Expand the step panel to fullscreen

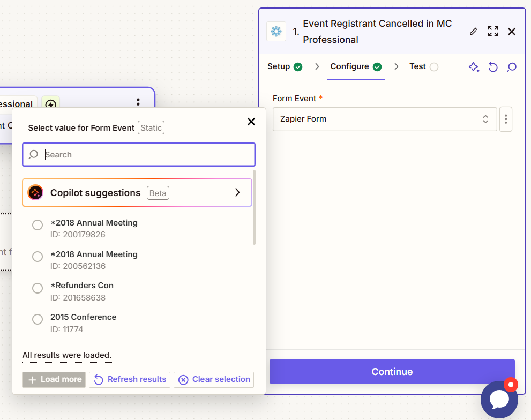click(493, 32)
